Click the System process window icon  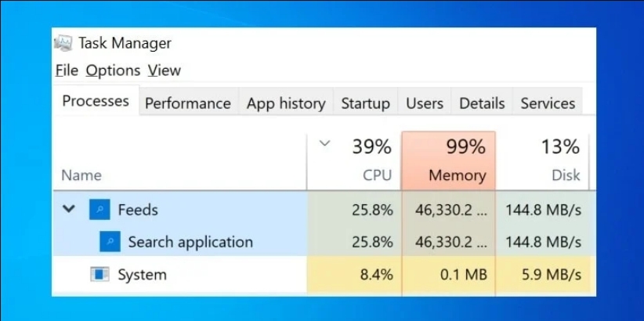(99, 275)
